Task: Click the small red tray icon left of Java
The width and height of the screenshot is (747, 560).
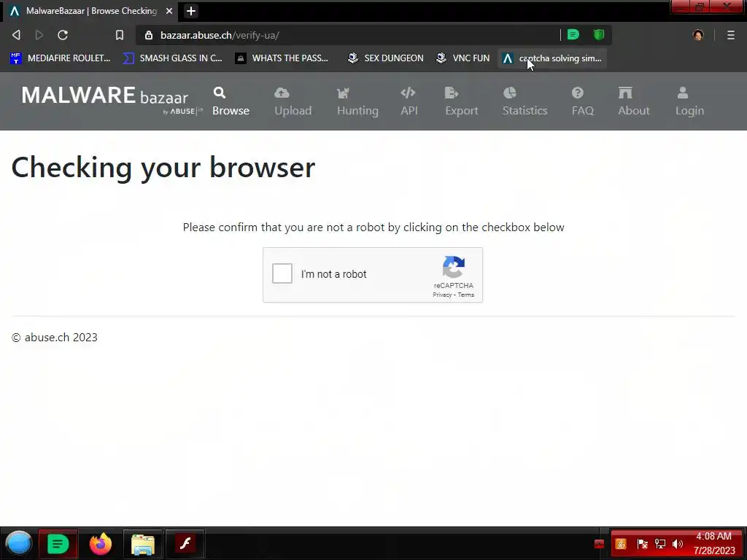Action: pyautogui.click(x=600, y=544)
